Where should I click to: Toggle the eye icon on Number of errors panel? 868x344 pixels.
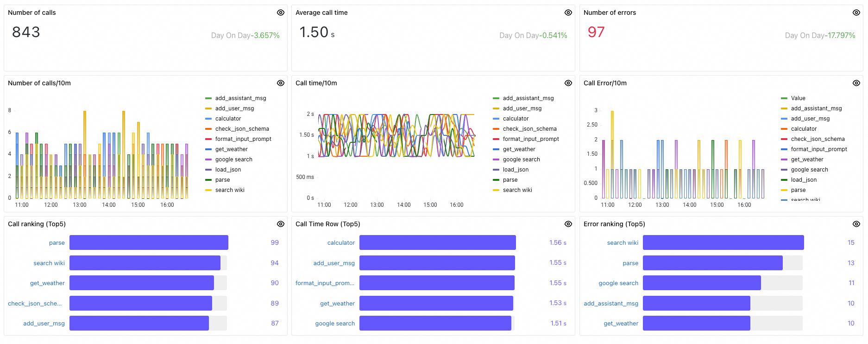coord(856,13)
